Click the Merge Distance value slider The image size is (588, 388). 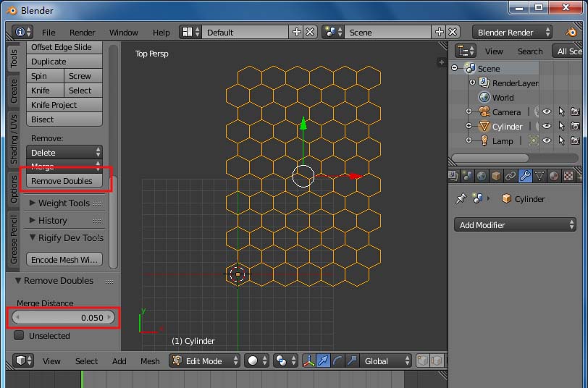pos(64,318)
